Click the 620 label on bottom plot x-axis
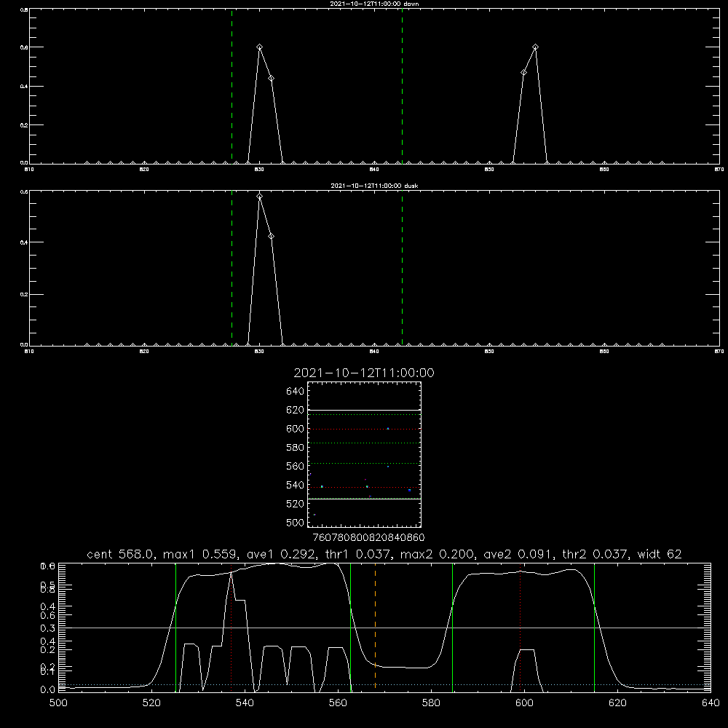 [x=618, y=703]
